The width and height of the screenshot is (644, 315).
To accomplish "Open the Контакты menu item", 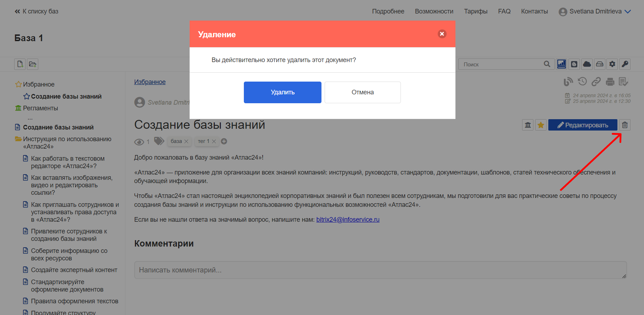I will (534, 11).
